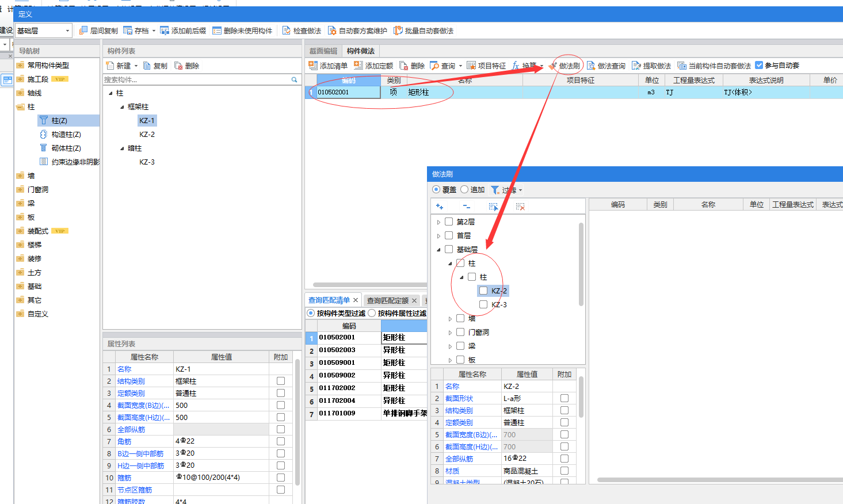
Task: Click the 做法刷 tree vertical scrollbar
Action: 581,265
